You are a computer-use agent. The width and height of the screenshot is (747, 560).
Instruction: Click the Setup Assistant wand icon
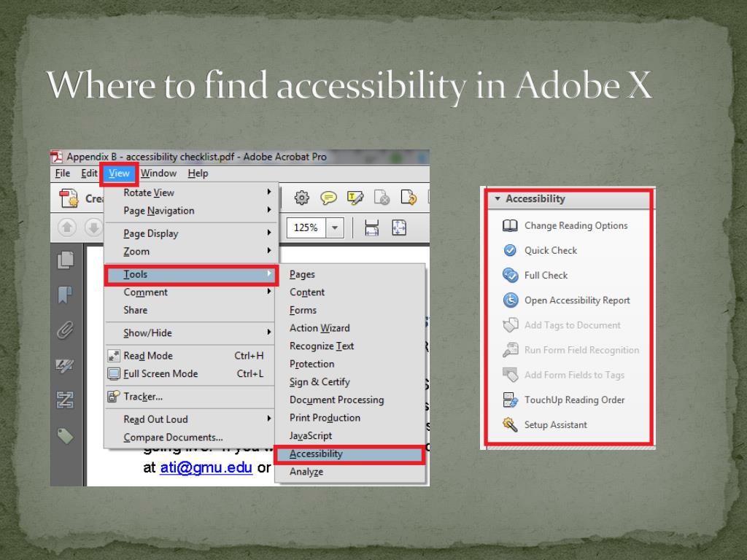click(510, 424)
